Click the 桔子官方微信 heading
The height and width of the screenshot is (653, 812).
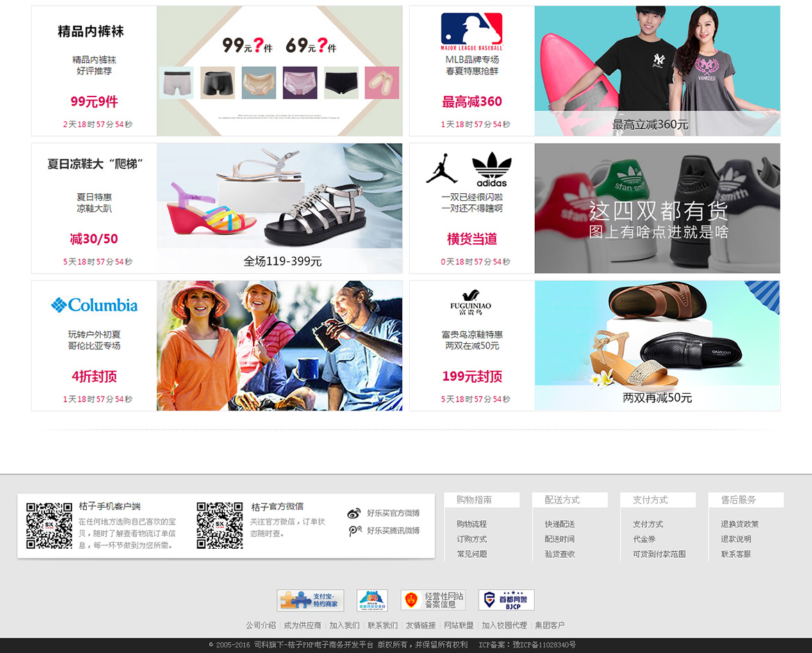point(278,507)
